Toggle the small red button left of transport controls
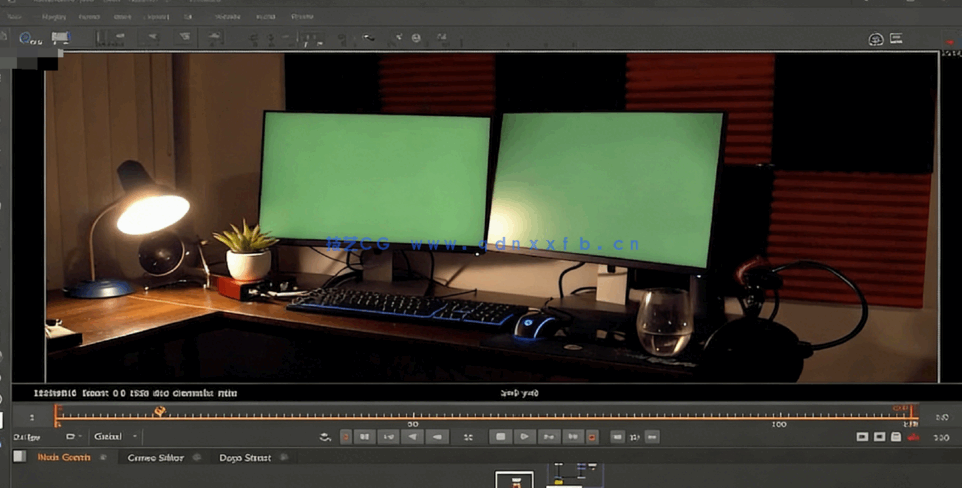 click(x=346, y=437)
